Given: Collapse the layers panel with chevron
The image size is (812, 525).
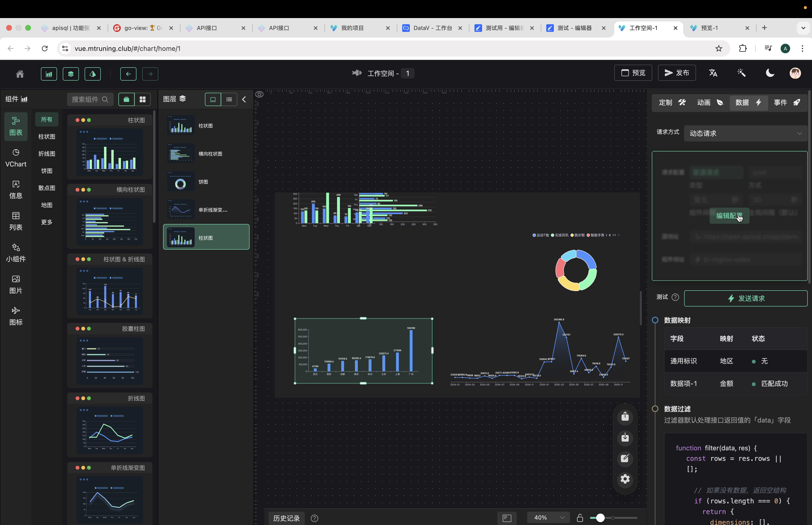Looking at the screenshot, I should tap(244, 99).
